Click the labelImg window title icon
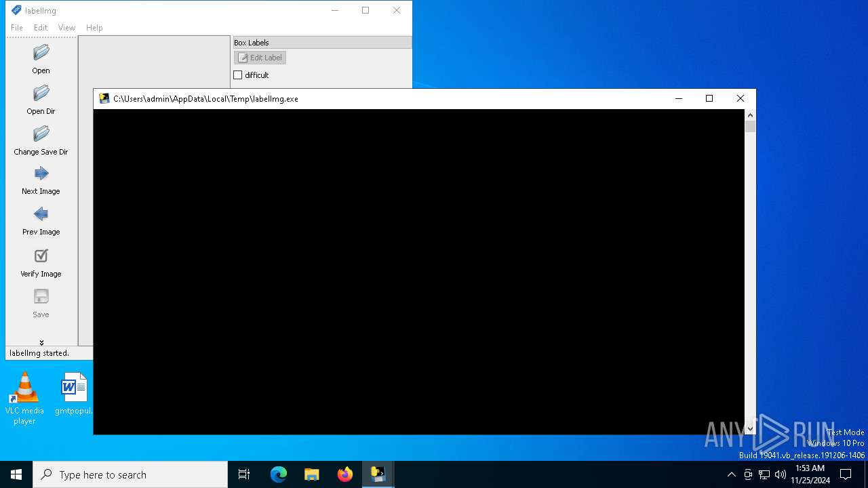Image resolution: width=868 pixels, height=488 pixels. pyautogui.click(x=16, y=10)
